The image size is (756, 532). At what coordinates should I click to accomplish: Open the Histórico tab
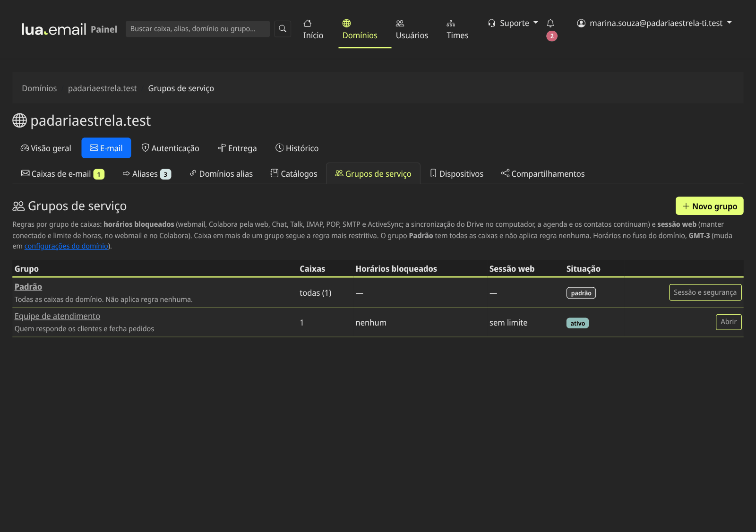297,148
